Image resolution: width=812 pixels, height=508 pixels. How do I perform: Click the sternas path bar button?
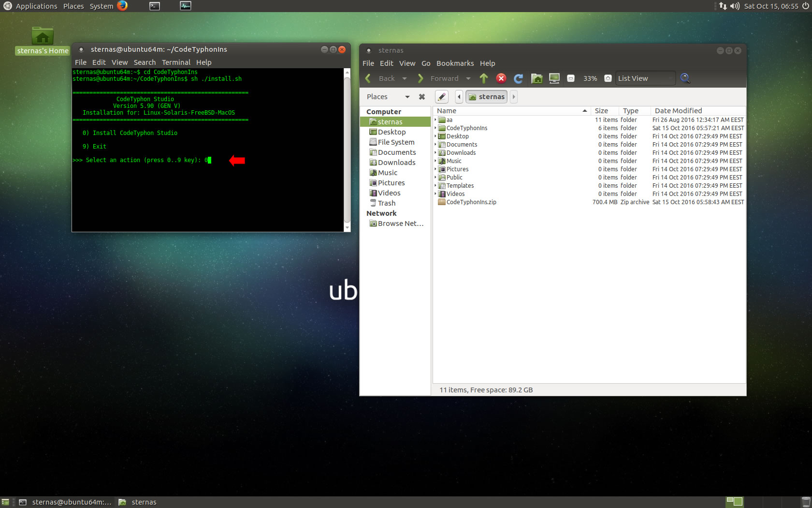pos(486,97)
